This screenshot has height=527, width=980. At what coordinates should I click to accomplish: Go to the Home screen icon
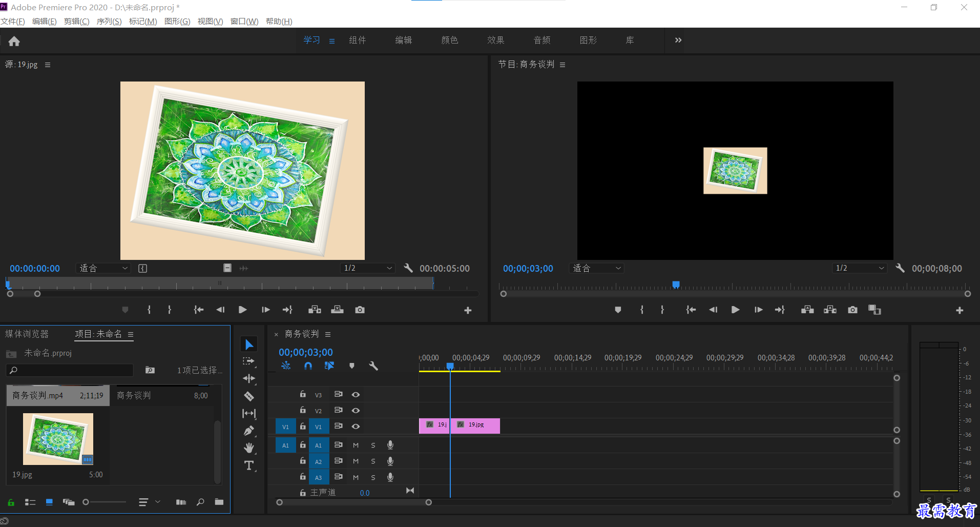(14, 41)
